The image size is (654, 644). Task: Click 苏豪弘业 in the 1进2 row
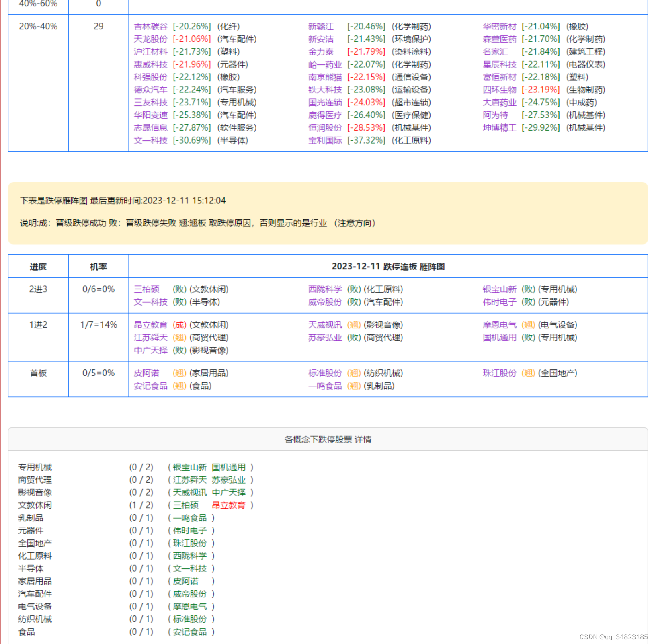pos(325,338)
